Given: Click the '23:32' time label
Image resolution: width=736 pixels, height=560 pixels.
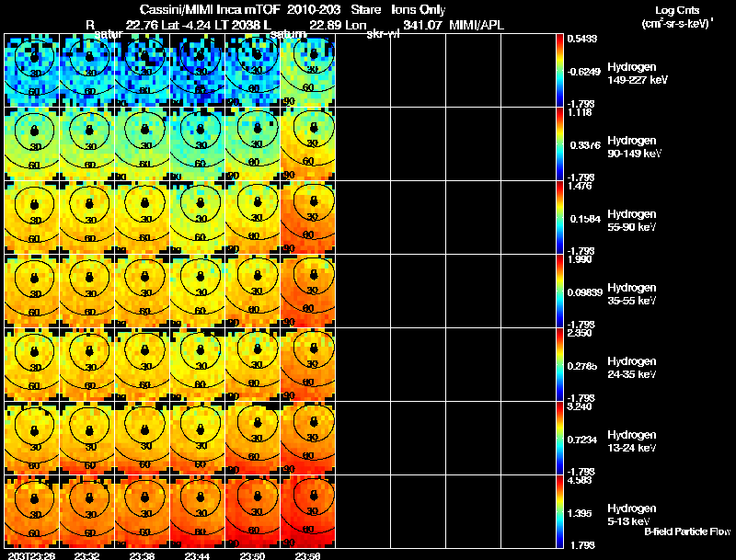Looking at the screenshot, I should pos(87,555).
